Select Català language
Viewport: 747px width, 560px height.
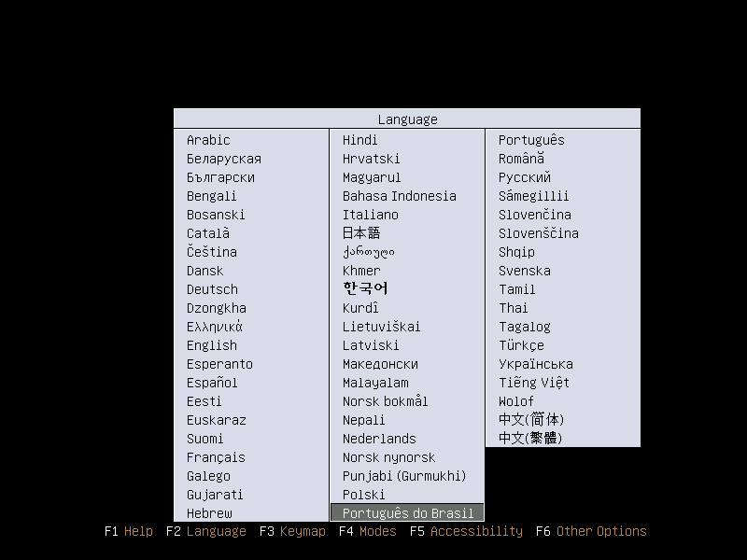[208, 233]
